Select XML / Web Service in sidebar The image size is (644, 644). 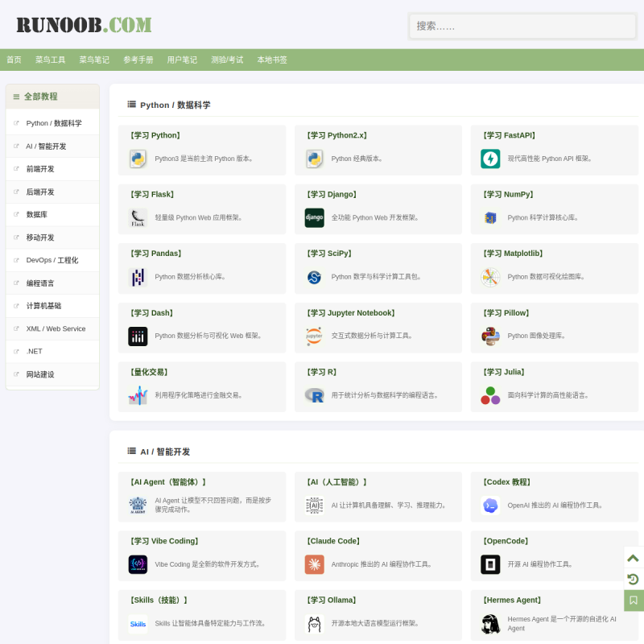point(52,328)
